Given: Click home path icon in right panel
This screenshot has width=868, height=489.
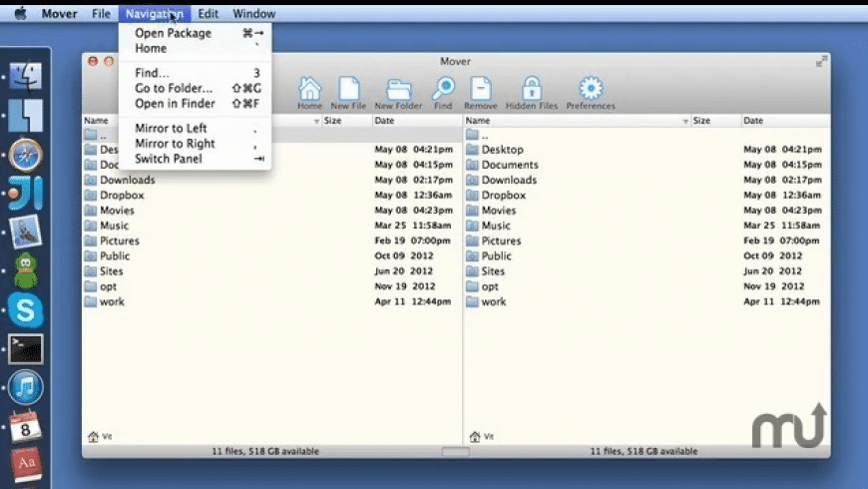Looking at the screenshot, I should (x=475, y=436).
